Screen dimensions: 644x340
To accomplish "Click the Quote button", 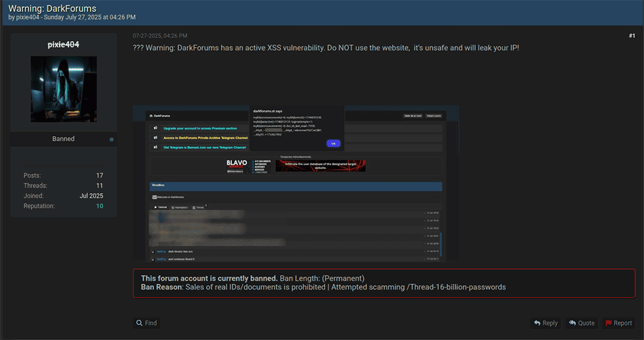I will pos(582,323).
